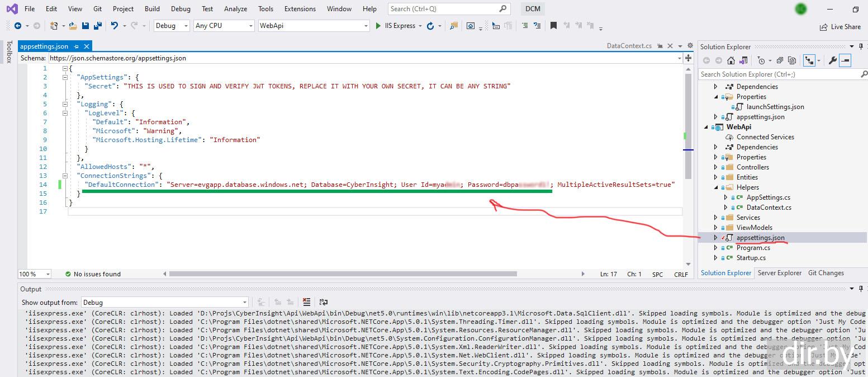Start the app with IIS Express
The width and height of the screenshot is (868, 377).
tap(396, 26)
